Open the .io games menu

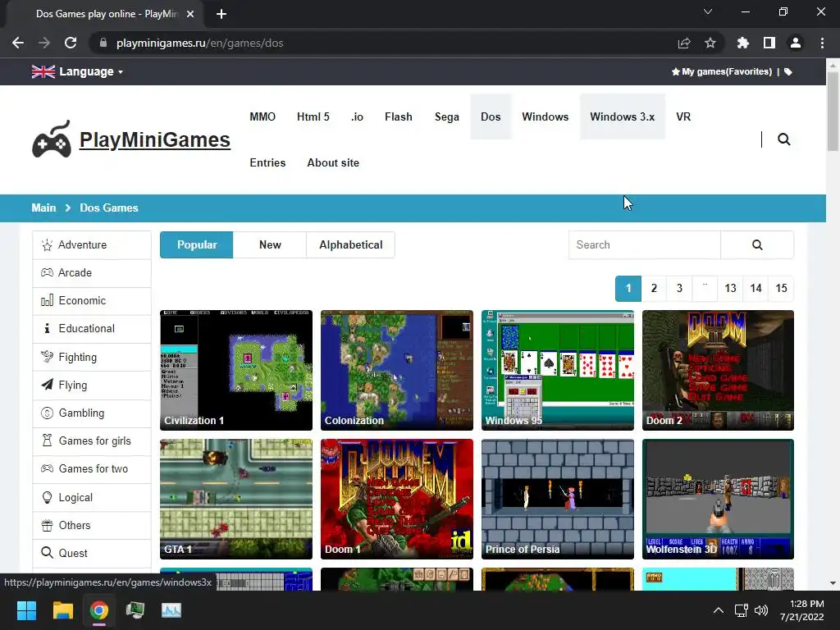point(358,116)
